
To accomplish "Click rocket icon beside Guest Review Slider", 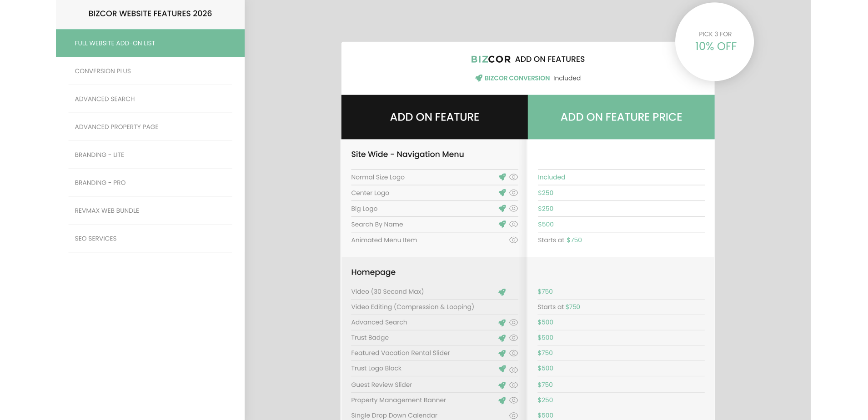I will coord(502,385).
